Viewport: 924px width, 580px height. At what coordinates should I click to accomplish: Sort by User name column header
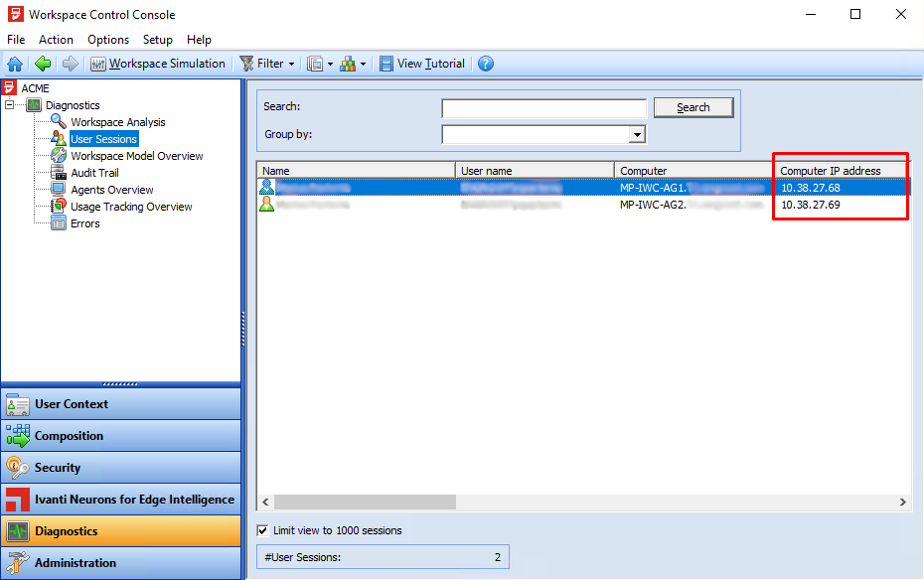click(x=536, y=170)
